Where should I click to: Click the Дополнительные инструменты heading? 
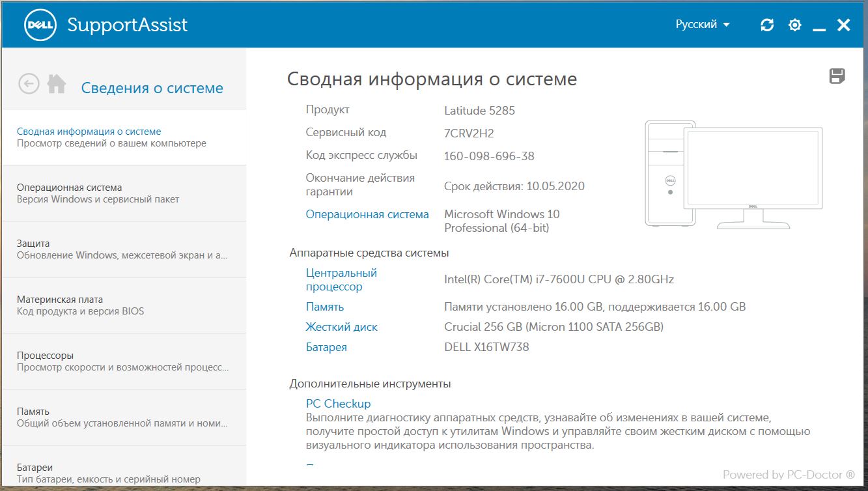(x=370, y=384)
